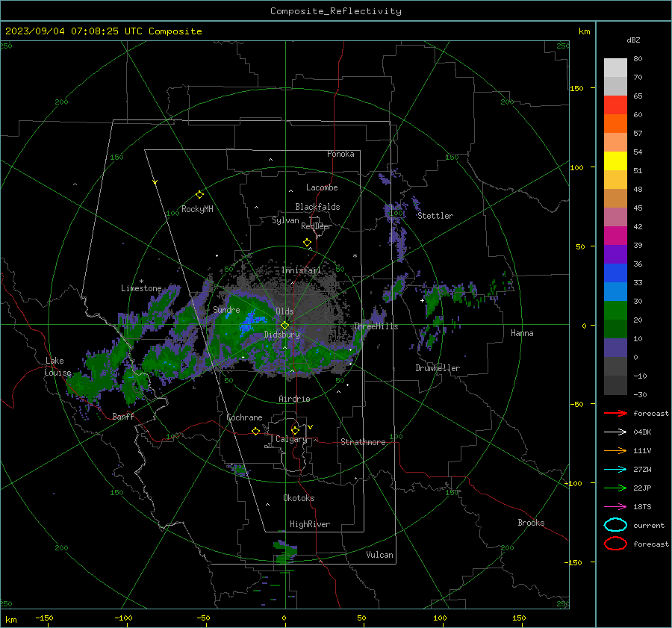Viewport: 672px width, 628px height.
Task: Click the Innisfail city label
Action: pos(301,270)
